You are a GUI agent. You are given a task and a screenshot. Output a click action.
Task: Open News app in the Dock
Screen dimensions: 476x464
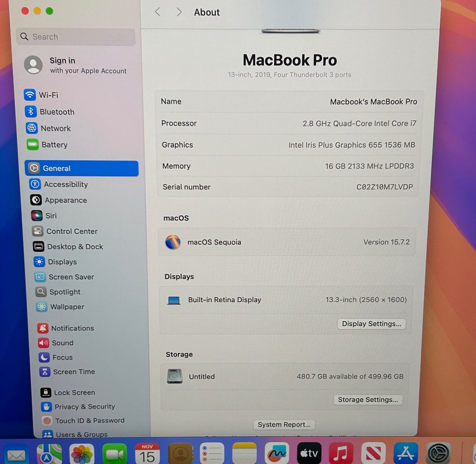[374, 453]
